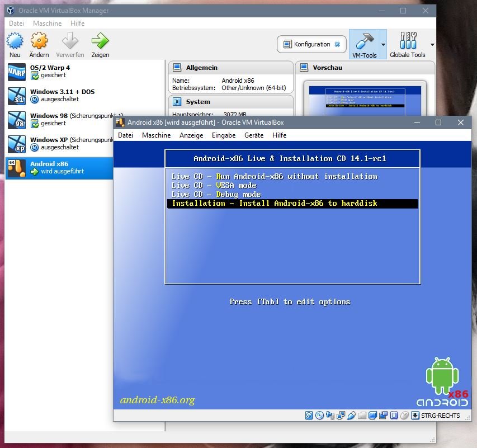477x448 pixels.
Task: Expand the Globale Tools dropdown arrow
Action: tap(432, 44)
